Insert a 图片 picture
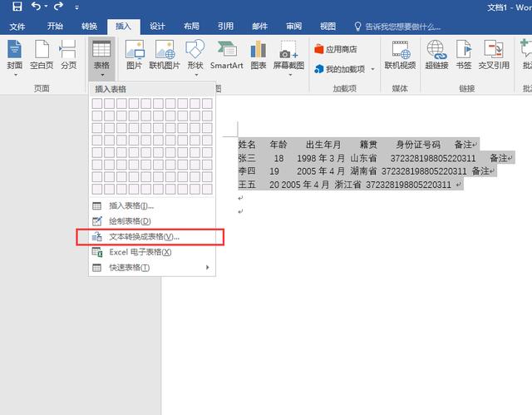Viewport: 532px width, 415px height. click(134, 54)
